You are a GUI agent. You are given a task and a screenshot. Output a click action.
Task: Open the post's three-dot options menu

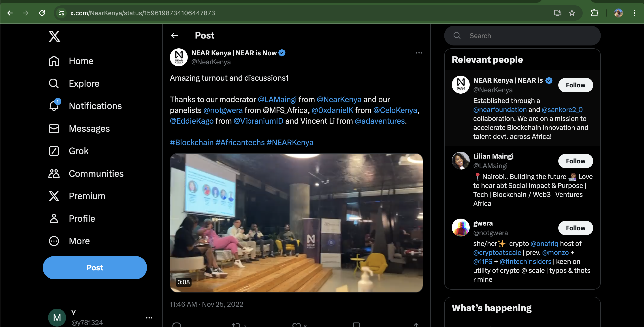(x=419, y=53)
